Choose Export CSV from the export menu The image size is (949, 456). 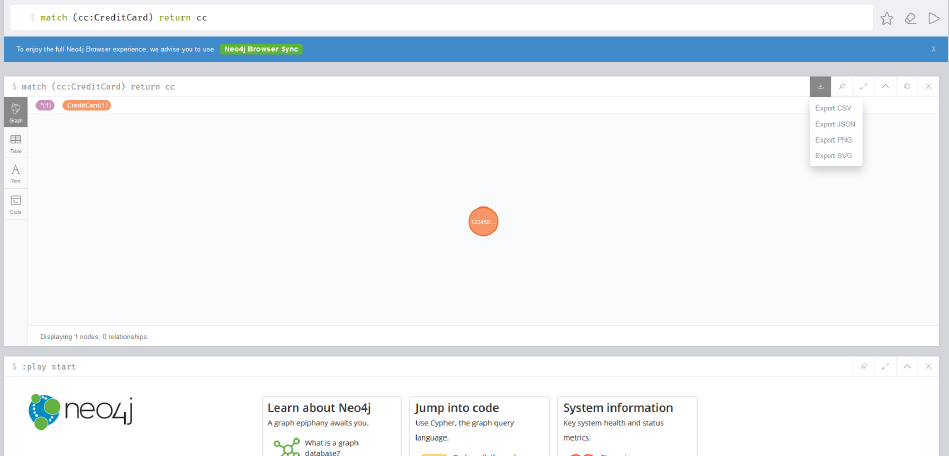[833, 108]
